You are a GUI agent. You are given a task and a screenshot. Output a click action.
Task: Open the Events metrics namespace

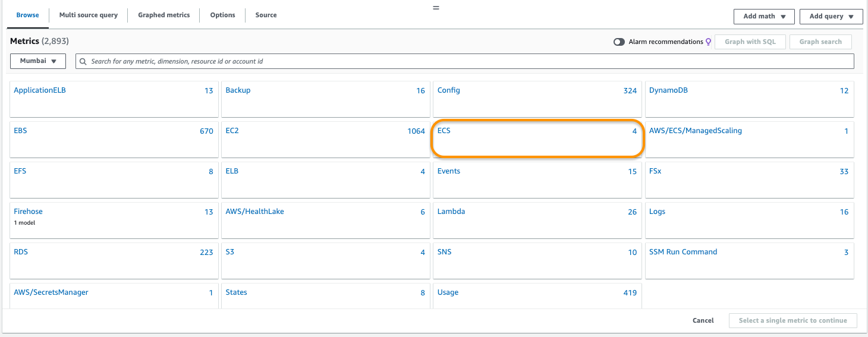point(537,180)
